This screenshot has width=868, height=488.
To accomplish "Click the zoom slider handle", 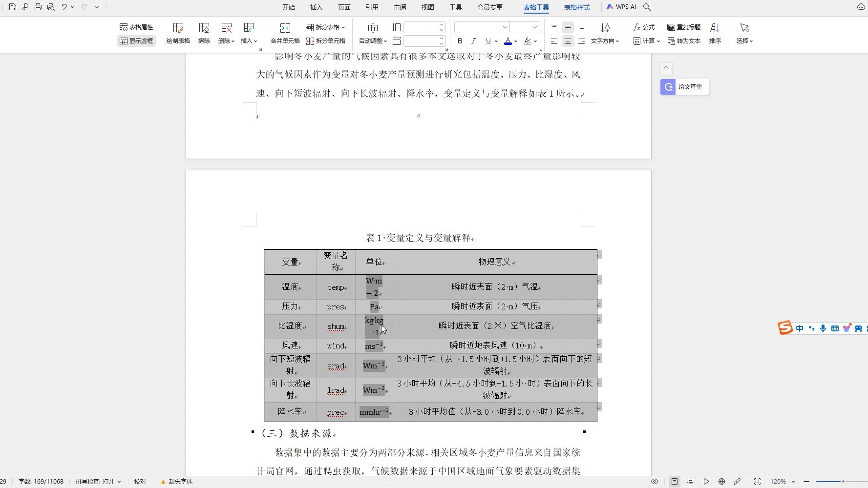I will [x=843, y=482].
